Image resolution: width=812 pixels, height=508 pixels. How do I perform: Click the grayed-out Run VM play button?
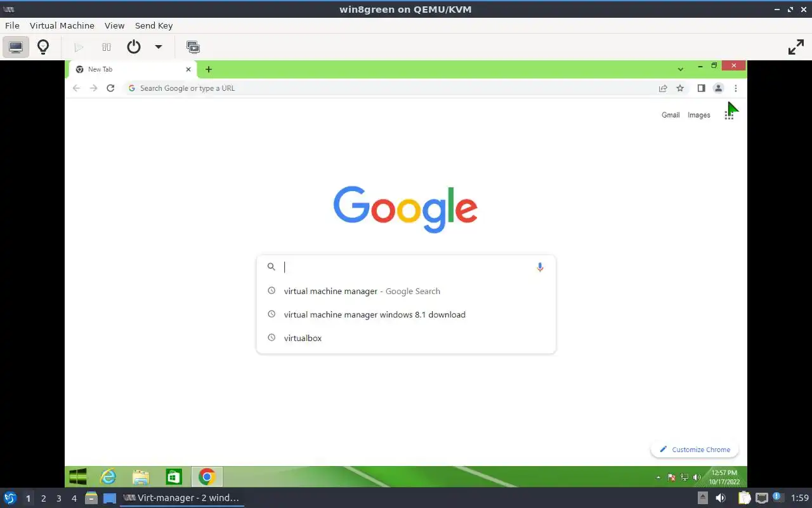pyautogui.click(x=79, y=47)
